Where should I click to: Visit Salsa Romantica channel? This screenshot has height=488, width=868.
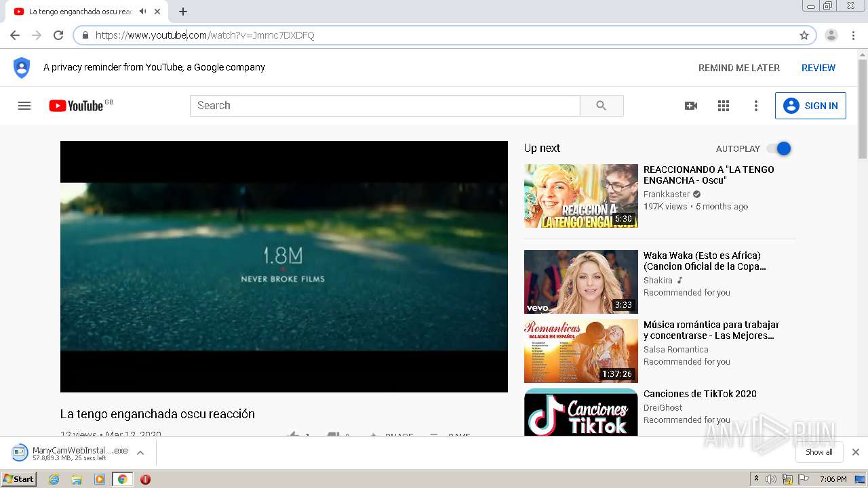[676, 350]
